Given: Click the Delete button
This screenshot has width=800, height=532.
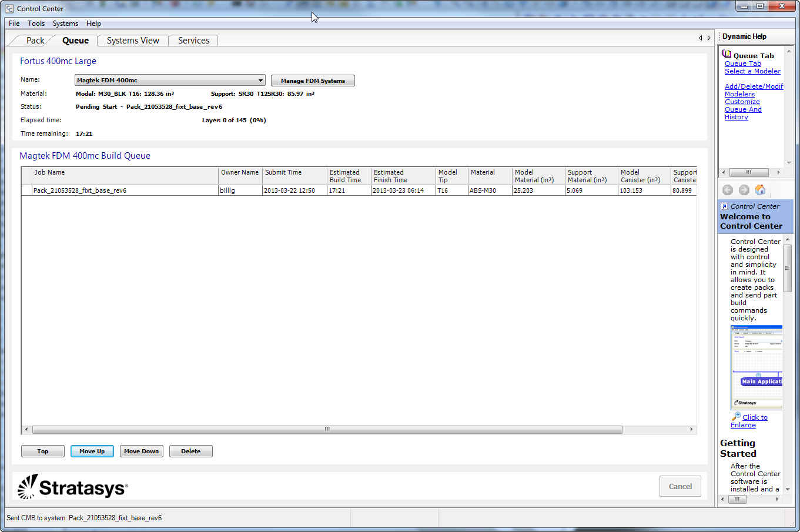Looking at the screenshot, I should pos(191,451).
